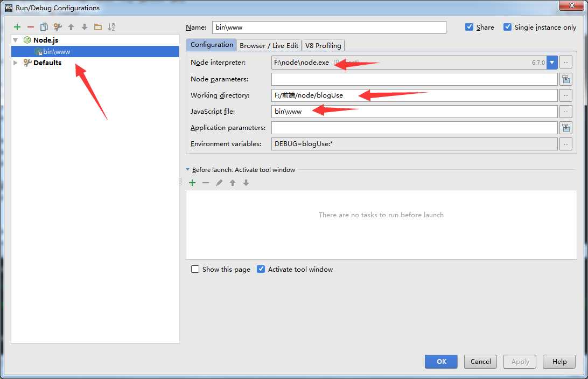The width and height of the screenshot is (588, 379).
Task: Expand Application parameters field editor
Action: [566, 128]
